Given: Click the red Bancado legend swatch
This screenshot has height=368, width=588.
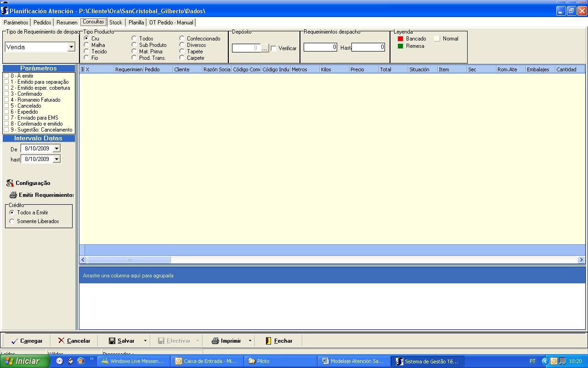Looking at the screenshot, I should point(400,39).
